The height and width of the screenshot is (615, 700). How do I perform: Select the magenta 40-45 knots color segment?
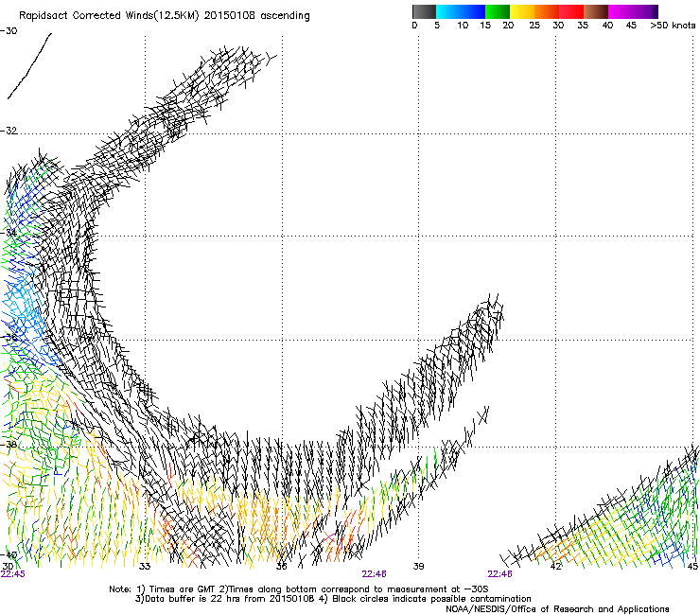coord(621,11)
